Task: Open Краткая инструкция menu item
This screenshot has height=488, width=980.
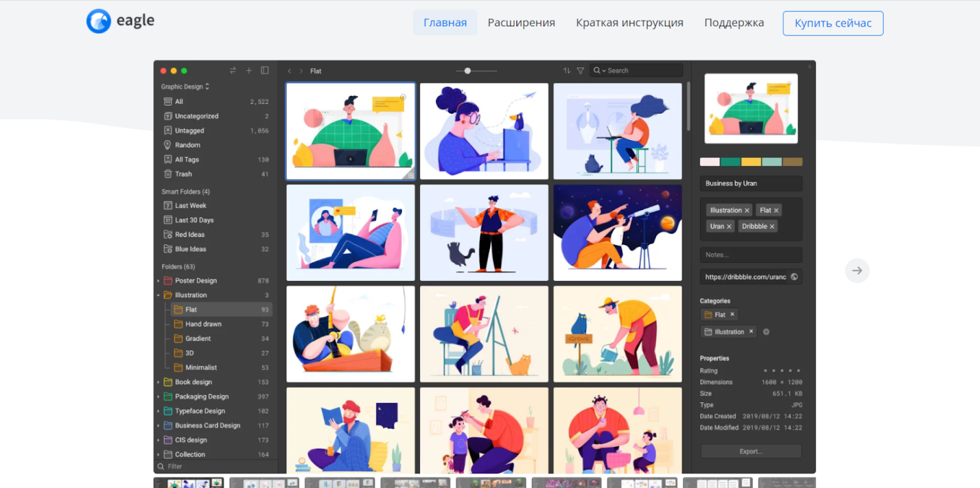Action: 630,23
